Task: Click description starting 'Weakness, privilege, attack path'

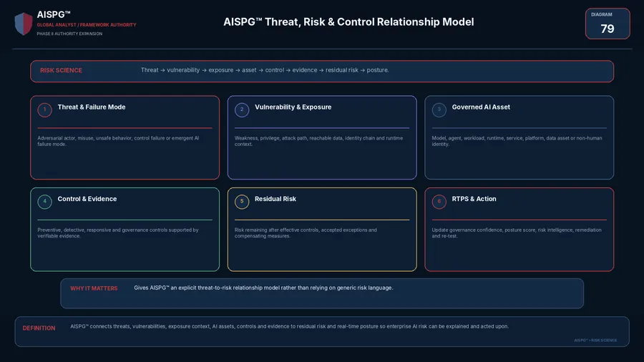Action: click(318, 141)
